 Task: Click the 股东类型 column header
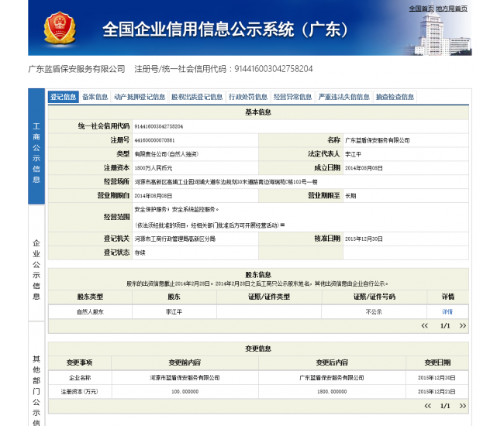[90, 297]
